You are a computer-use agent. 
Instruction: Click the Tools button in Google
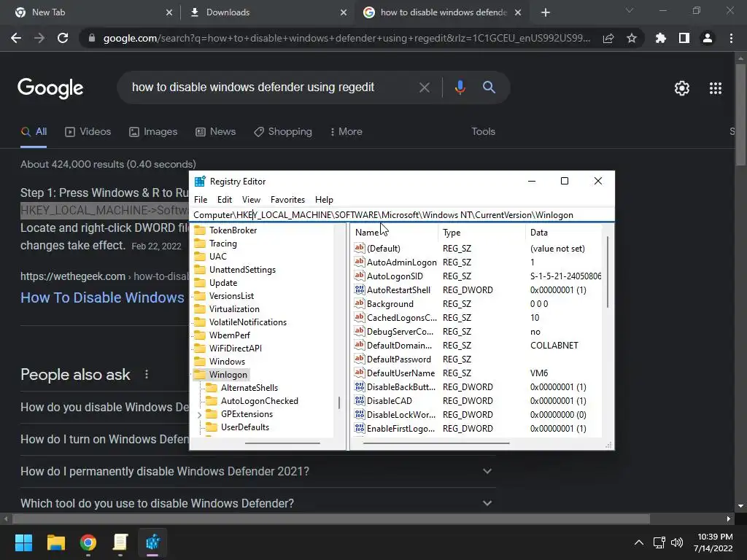pyautogui.click(x=483, y=131)
